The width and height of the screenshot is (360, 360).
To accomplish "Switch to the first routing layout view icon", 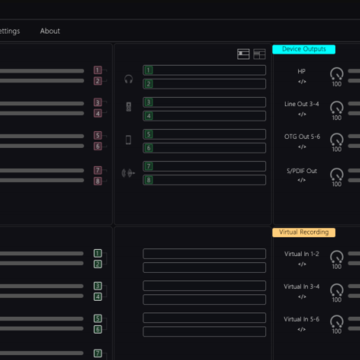I will [243, 54].
